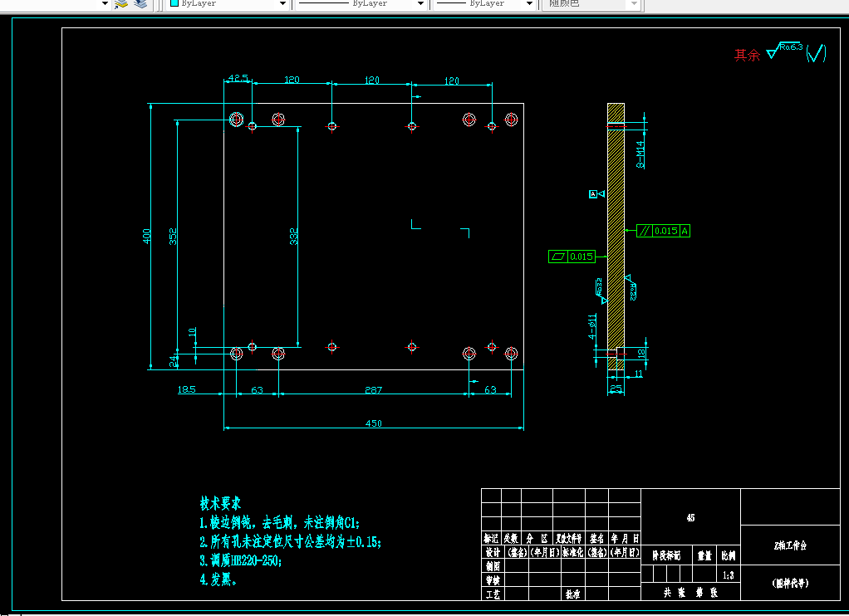
Task: Click the 24 dimension near bottom-left corner
Action: tap(174, 361)
